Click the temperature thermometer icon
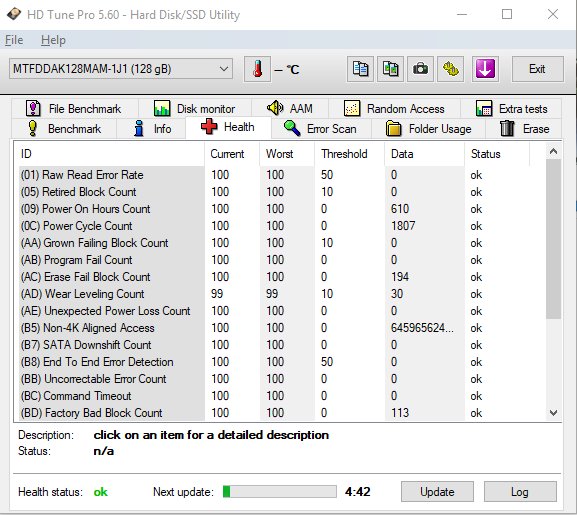 [x=257, y=69]
